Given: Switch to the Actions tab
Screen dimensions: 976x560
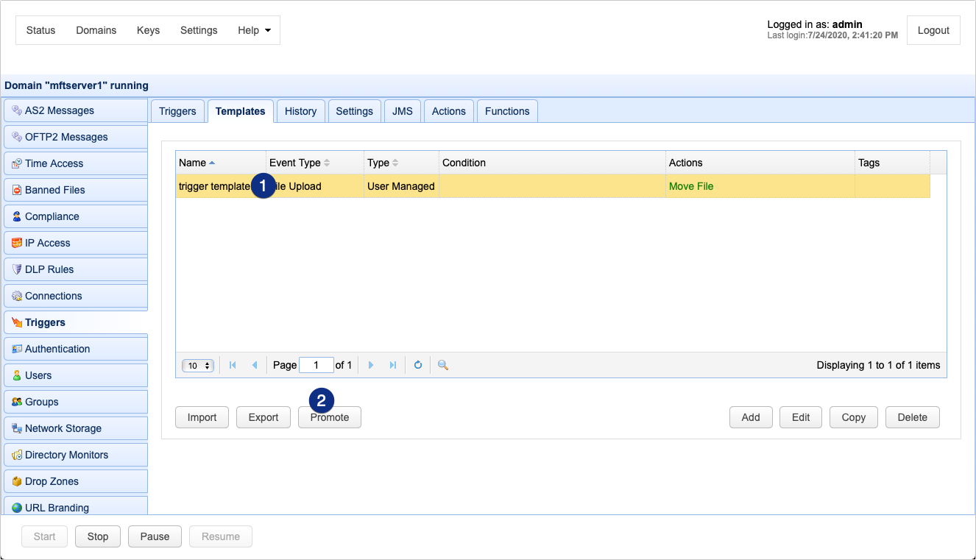Looking at the screenshot, I should [449, 111].
